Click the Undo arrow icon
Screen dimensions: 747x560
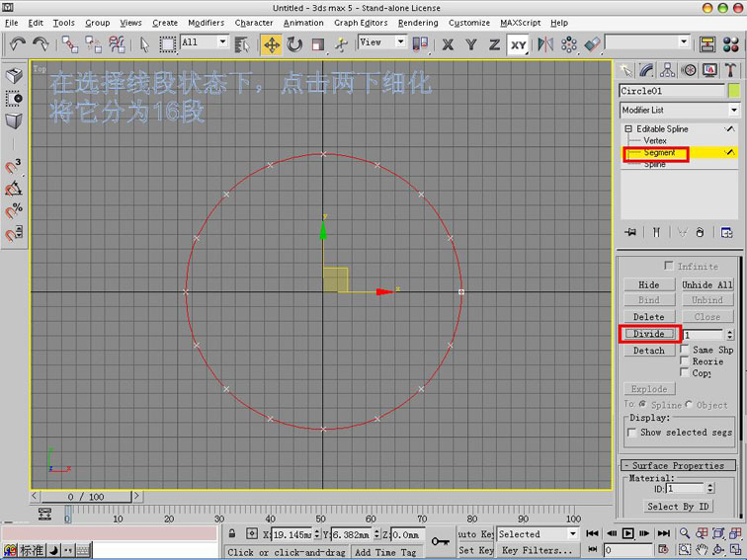click(18, 44)
